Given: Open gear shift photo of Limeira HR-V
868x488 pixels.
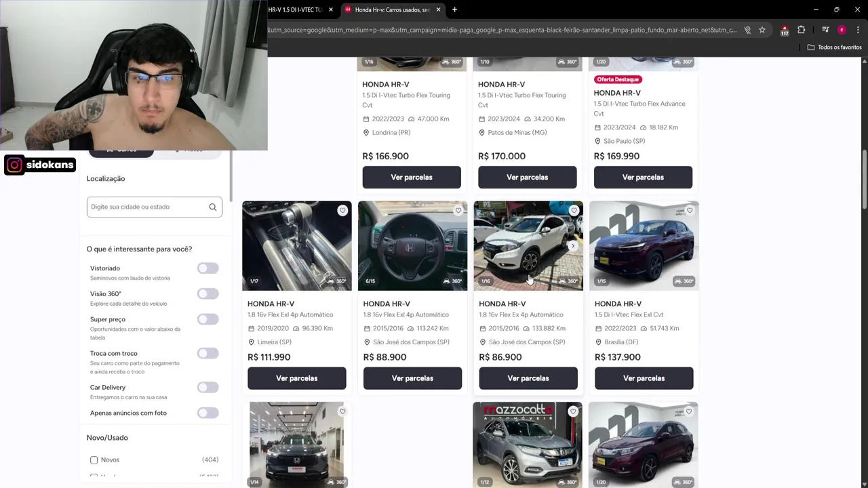Looking at the screenshot, I should click(x=297, y=246).
